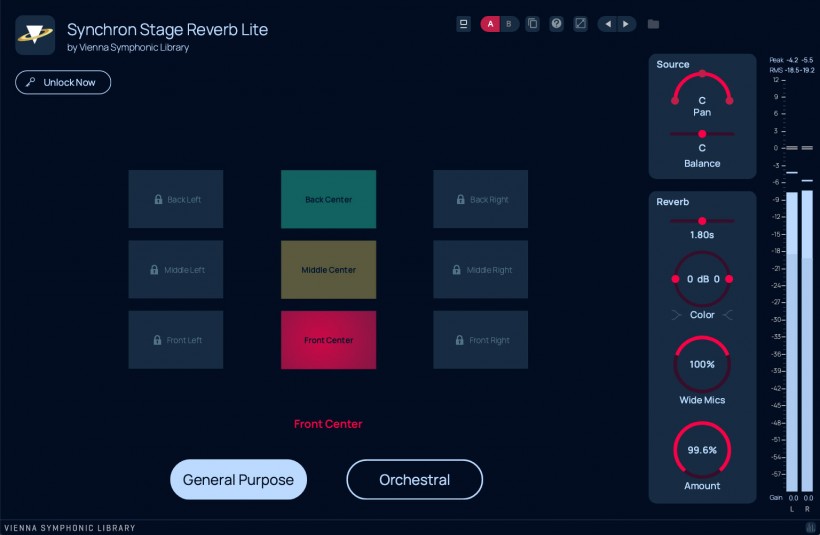The width and height of the screenshot is (820, 535).
Task: Click the lock icon on Back Left
Action: pyautogui.click(x=158, y=199)
